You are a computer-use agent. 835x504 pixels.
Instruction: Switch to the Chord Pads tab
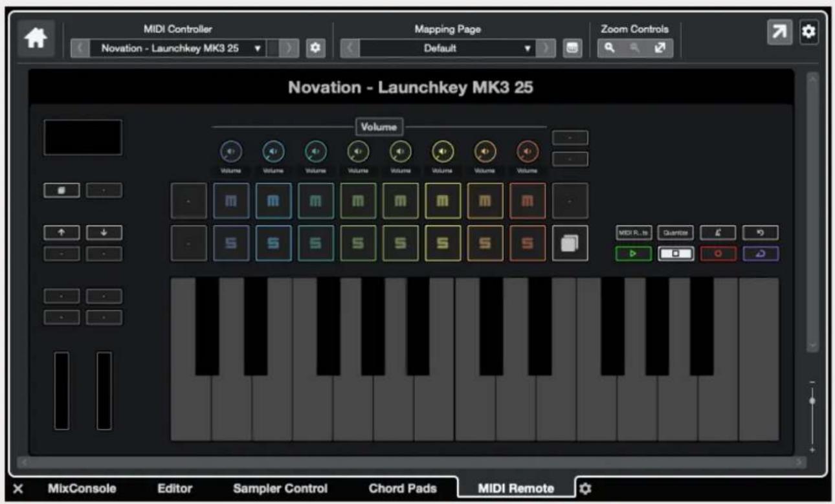coord(403,489)
